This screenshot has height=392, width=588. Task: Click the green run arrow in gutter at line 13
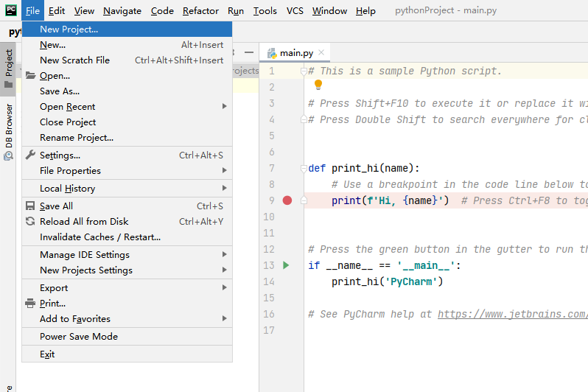click(286, 265)
